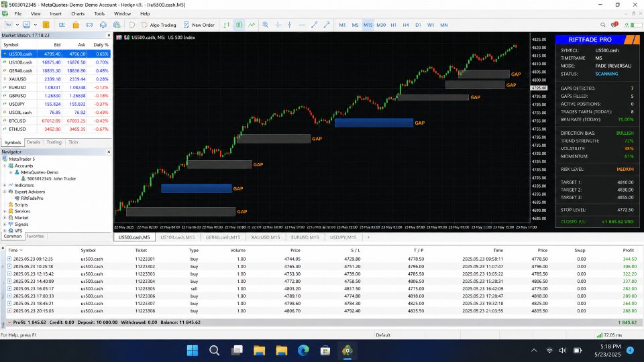Screen dimensions: 644x362
Task: Open the Insert menu
Action: (56, 13)
